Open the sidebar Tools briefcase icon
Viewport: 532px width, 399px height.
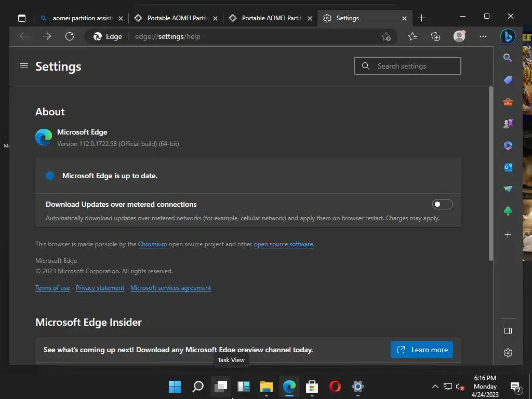click(508, 102)
